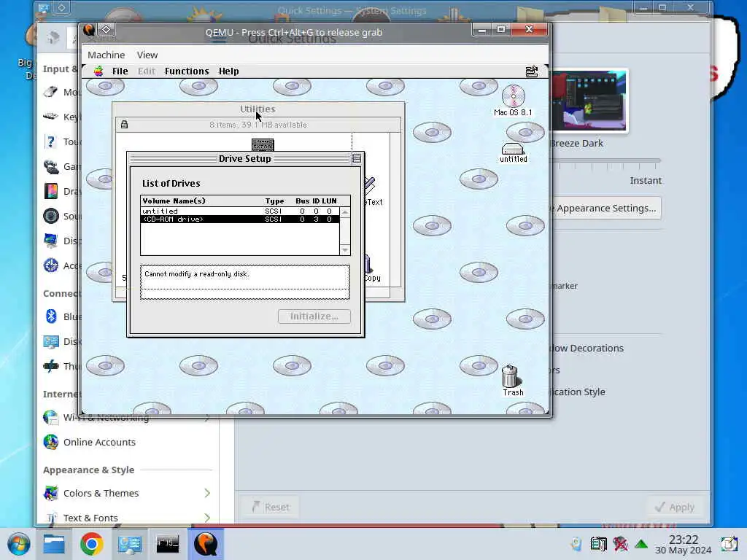Open the QEMU Machine menu

[107, 55]
